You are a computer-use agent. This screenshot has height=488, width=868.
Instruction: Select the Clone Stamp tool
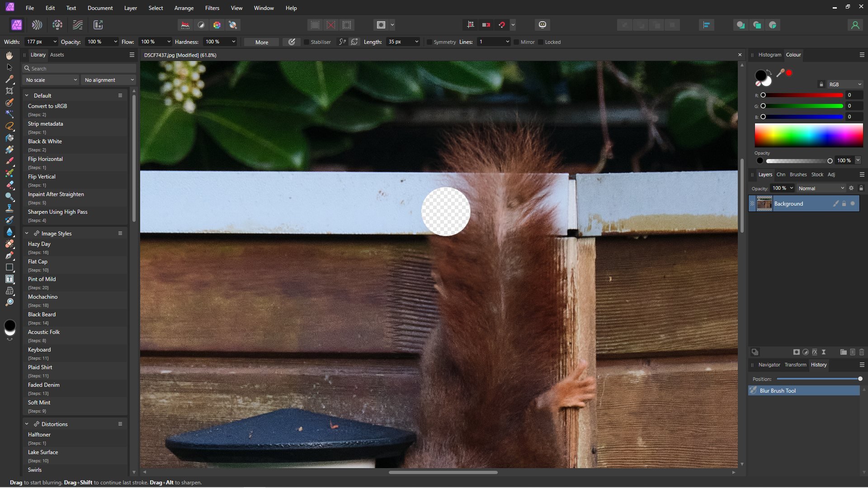point(9,208)
